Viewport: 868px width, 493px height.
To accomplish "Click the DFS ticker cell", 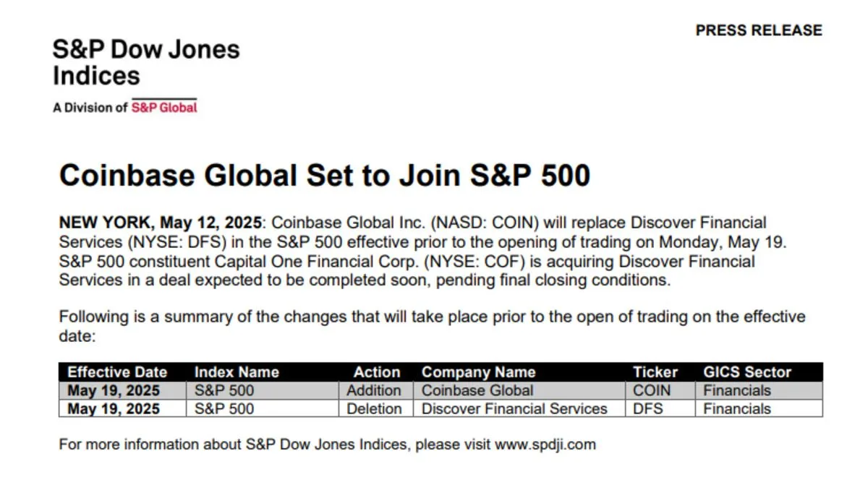I will (660, 408).
